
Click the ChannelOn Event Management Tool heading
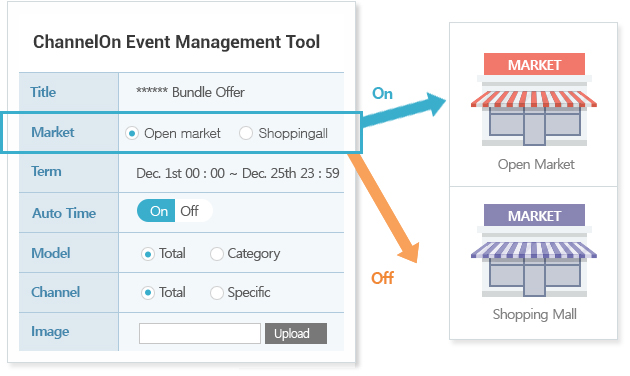176,42
